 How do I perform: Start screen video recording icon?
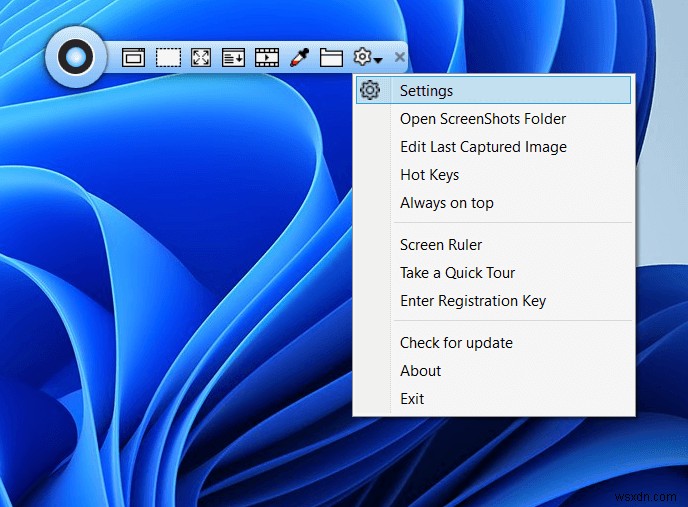click(267, 58)
